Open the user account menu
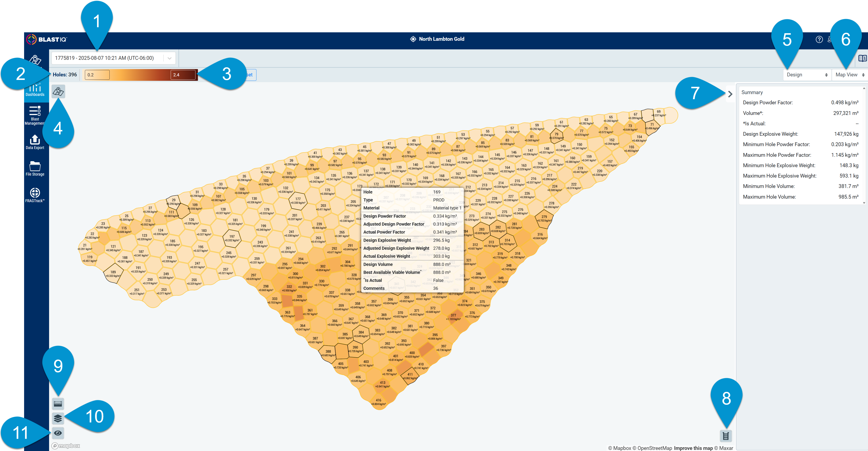Screen dimensions: 868x451 click(x=830, y=39)
